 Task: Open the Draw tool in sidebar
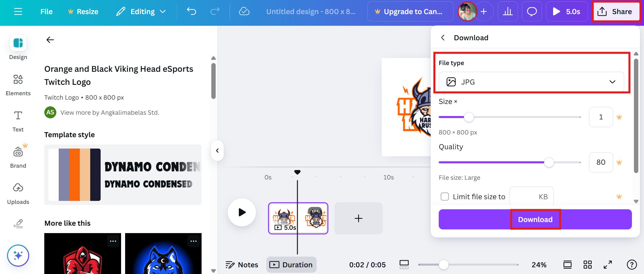coord(18,224)
